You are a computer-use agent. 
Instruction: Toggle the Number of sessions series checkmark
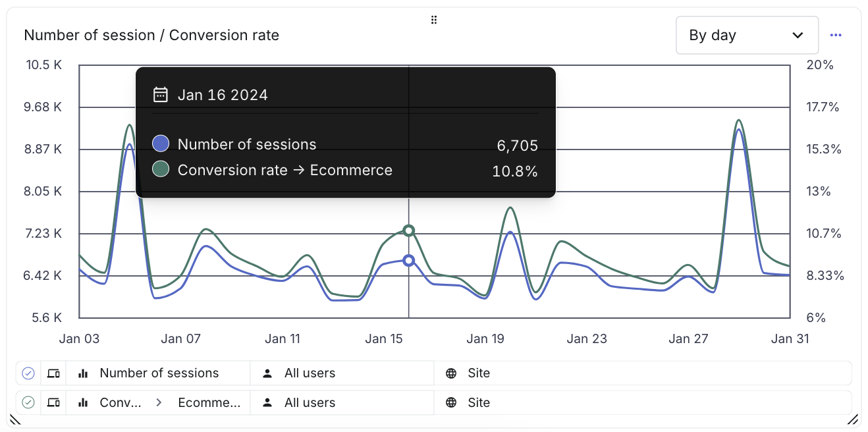tap(28, 373)
